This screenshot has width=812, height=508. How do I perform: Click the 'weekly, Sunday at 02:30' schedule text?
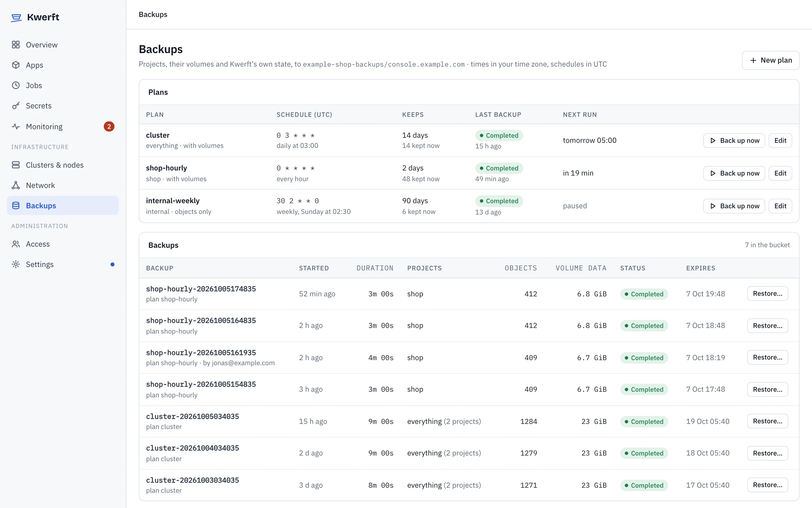314,212
